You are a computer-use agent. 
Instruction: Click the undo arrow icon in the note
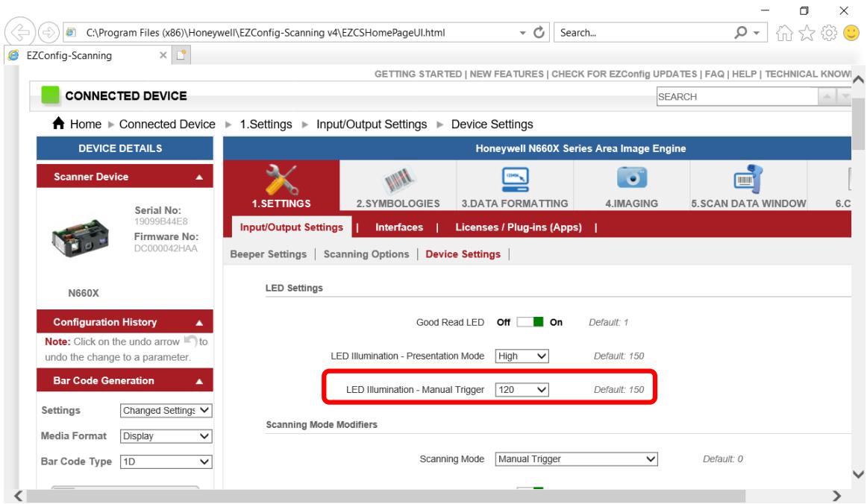point(190,341)
